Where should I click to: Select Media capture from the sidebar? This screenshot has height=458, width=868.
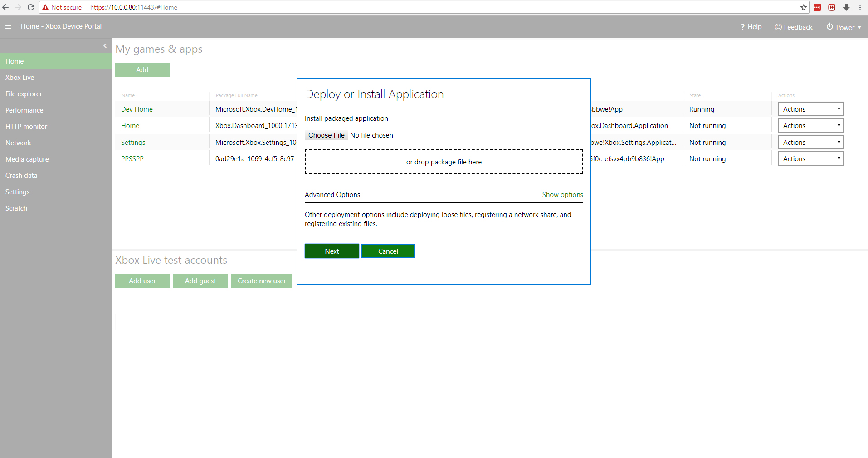[x=27, y=159]
